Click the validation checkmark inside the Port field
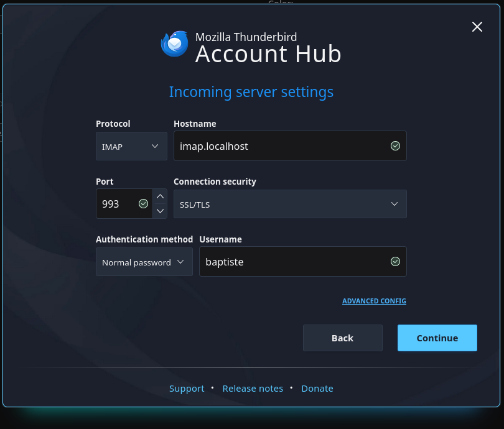Screen dimensions: 504x429 point(143,203)
